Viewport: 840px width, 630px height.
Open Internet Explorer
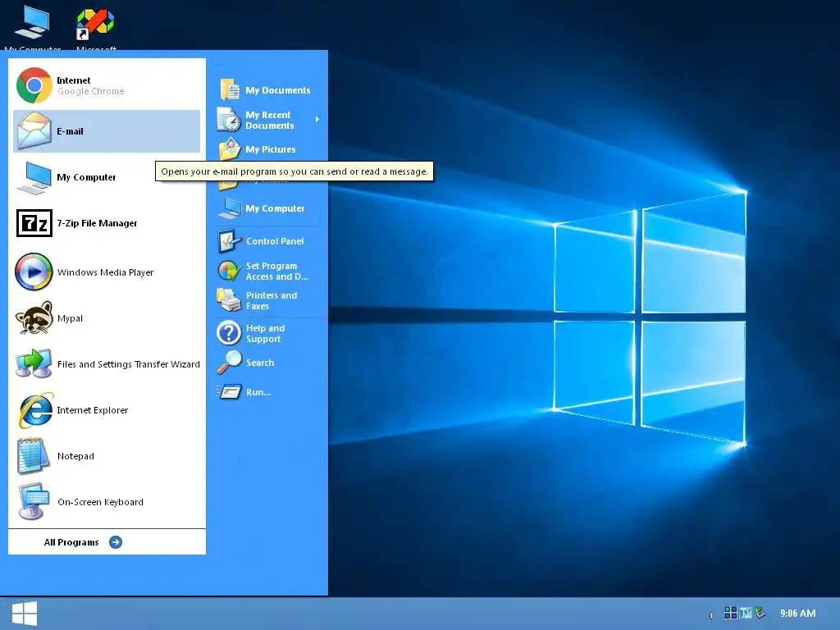tap(107, 410)
